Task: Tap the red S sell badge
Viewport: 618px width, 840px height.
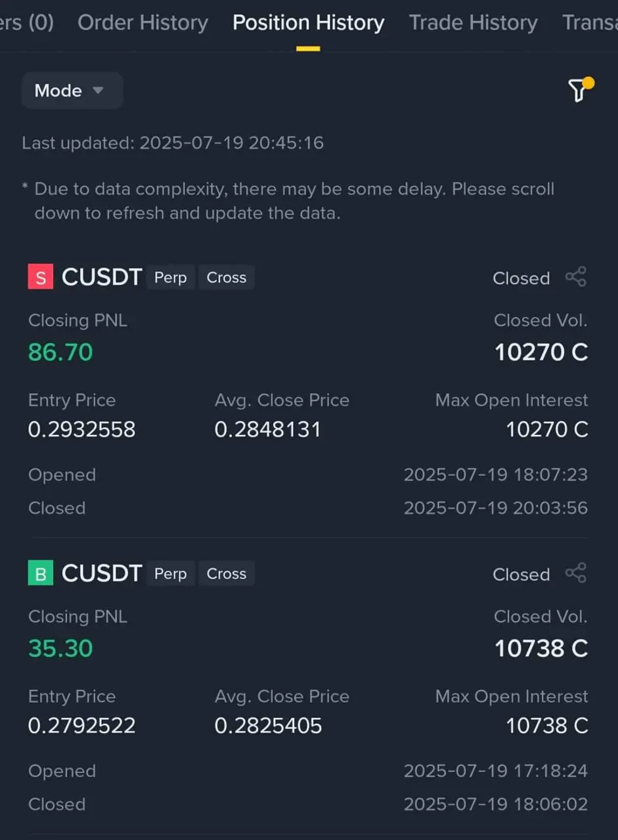Action: pos(40,277)
